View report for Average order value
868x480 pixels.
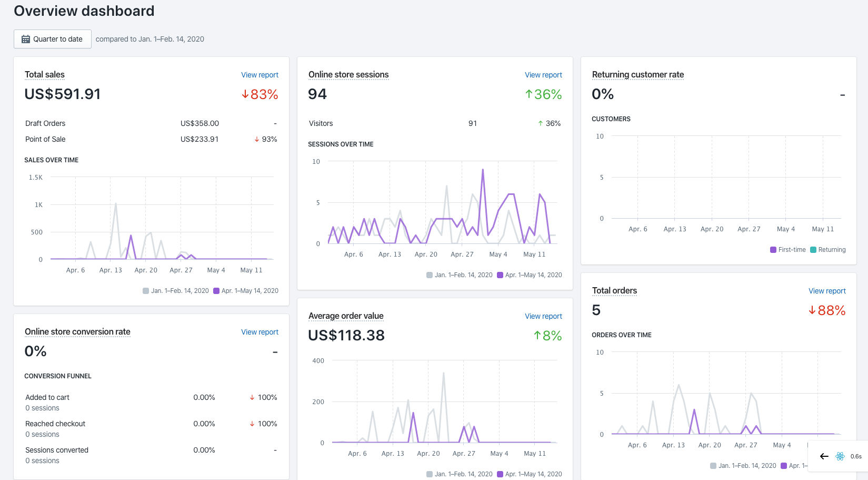point(543,316)
